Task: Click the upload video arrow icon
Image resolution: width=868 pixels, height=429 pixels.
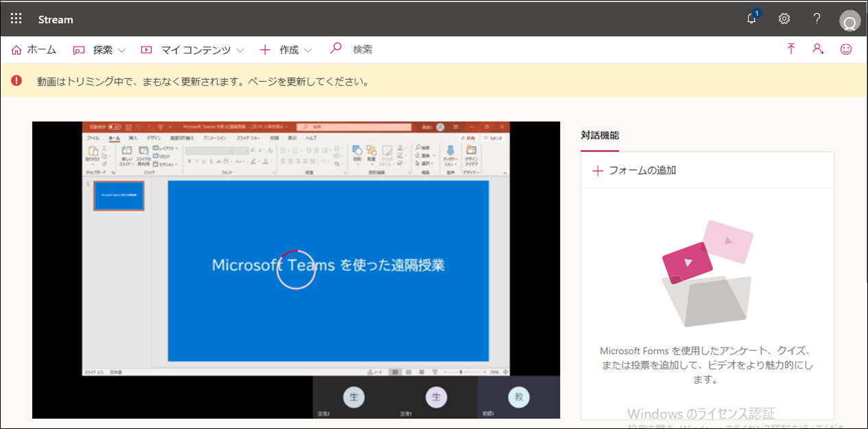Action: [791, 49]
